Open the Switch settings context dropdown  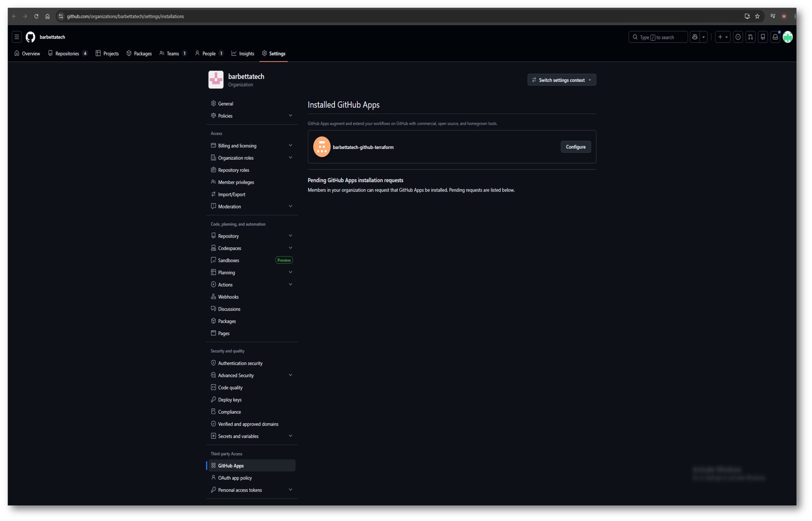tap(562, 80)
